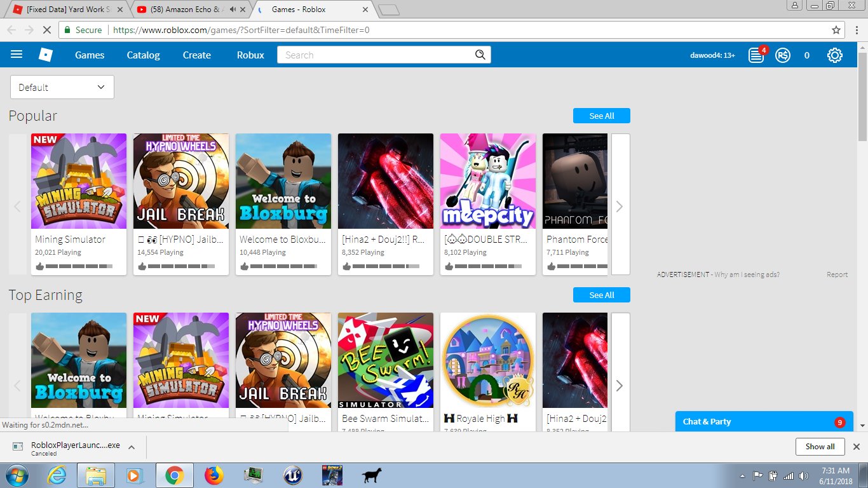Open Mining Simulator thumbnail in Popular

pyautogui.click(x=79, y=181)
